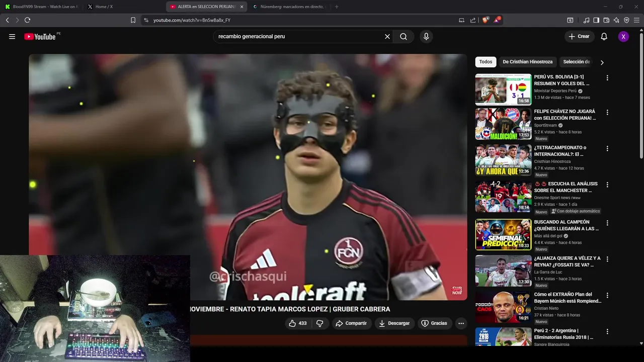Click the Compartir button
Viewport: 644px width, 362px height.
tap(352, 323)
